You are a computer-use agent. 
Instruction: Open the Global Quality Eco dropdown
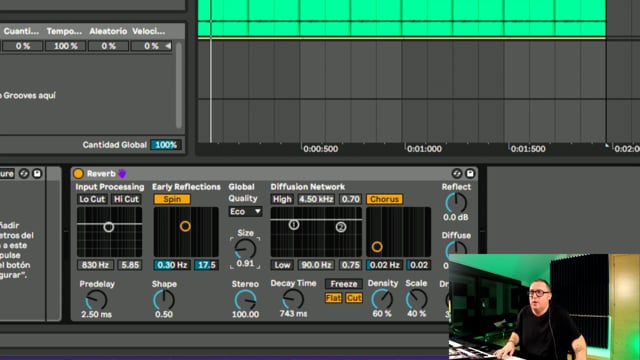tap(245, 211)
